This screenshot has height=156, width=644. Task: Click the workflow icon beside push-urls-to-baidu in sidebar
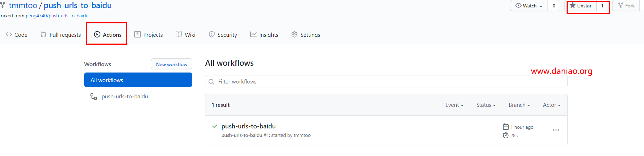[94, 97]
